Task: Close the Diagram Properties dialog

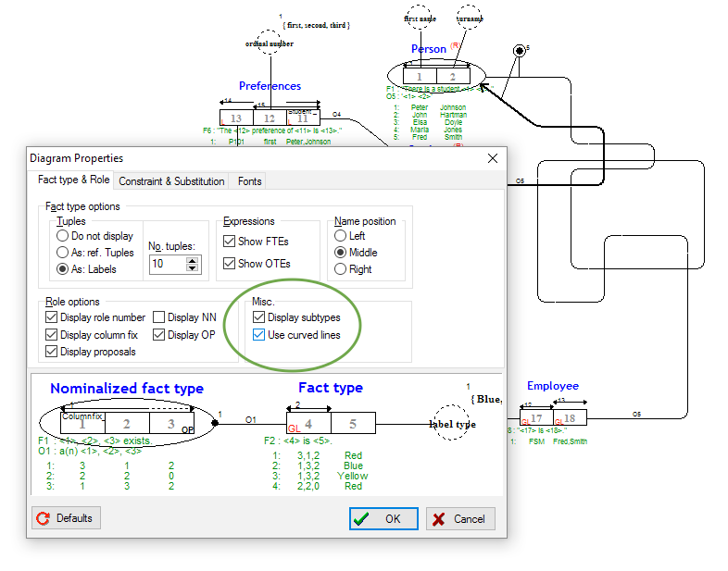Action: (492, 158)
